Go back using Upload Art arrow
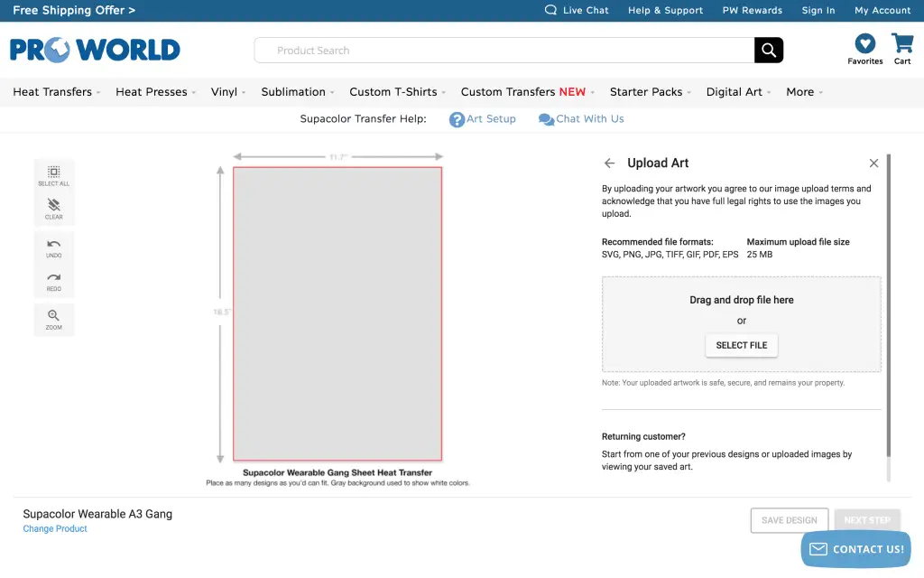924x578 pixels. [x=610, y=163]
